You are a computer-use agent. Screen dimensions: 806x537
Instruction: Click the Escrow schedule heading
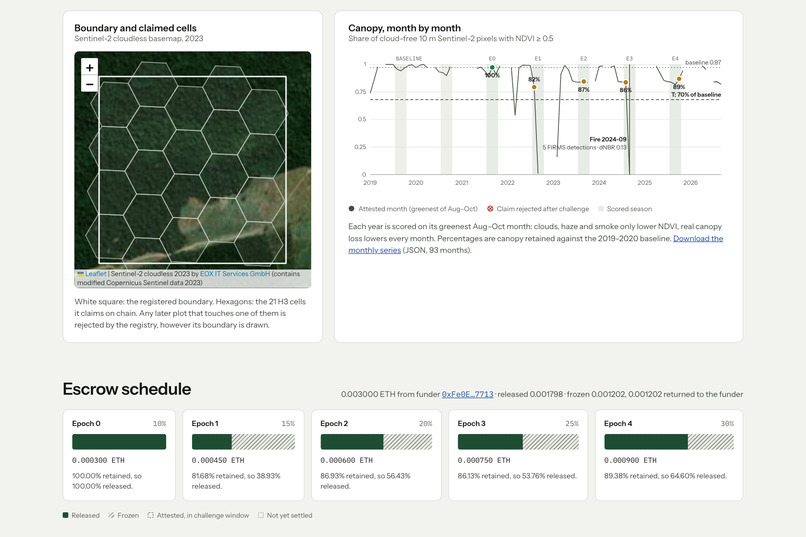click(x=127, y=389)
